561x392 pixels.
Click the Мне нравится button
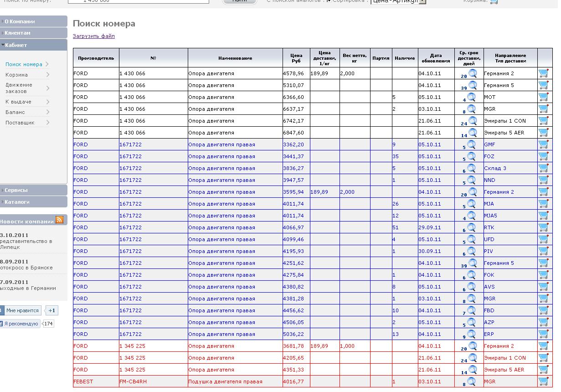coord(22,310)
